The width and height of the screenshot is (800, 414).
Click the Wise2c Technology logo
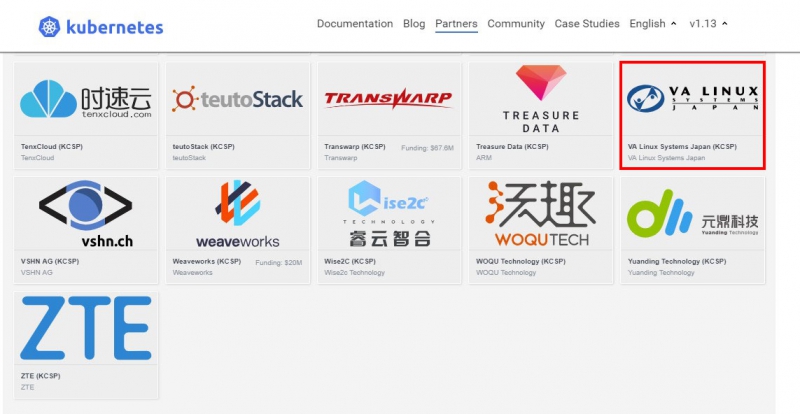coord(389,213)
